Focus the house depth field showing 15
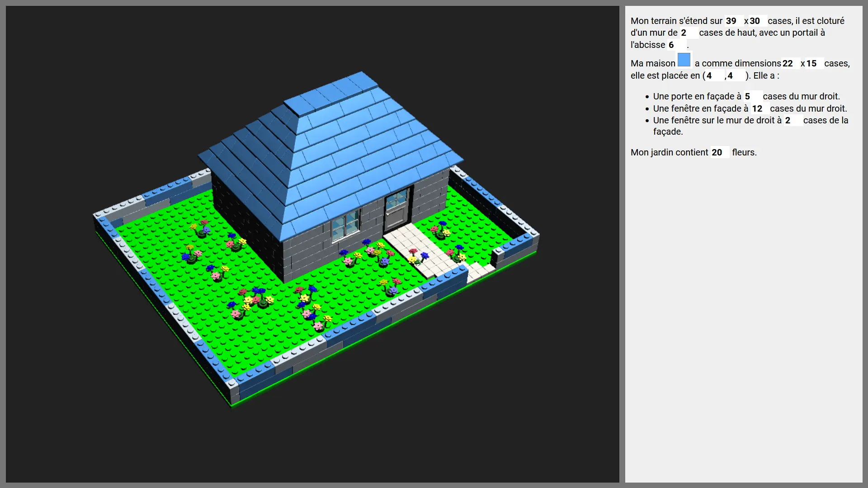Image resolution: width=868 pixels, height=488 pixels. coord(814,64)
